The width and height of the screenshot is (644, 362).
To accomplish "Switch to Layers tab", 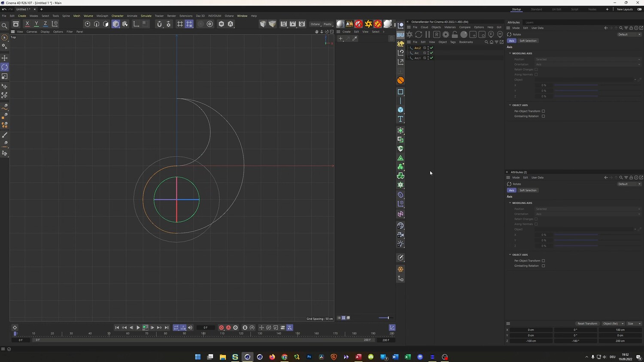I will (x=529, y=22).
